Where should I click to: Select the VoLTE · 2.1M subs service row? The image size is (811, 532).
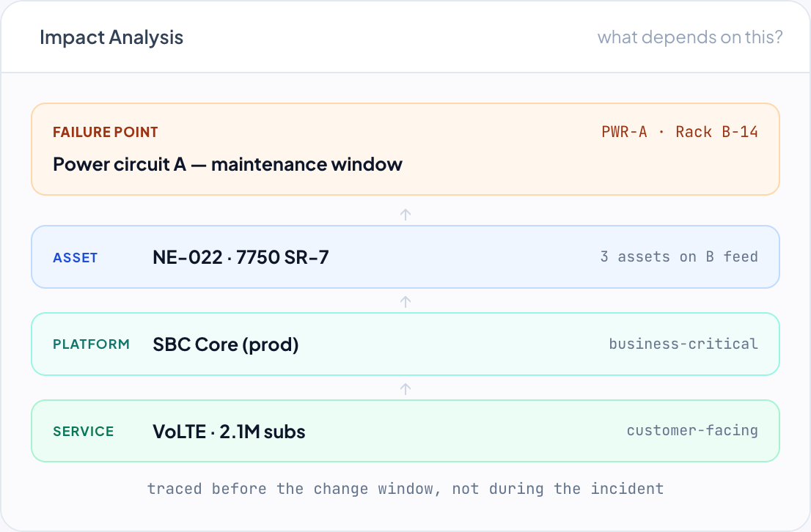point(405,431)
